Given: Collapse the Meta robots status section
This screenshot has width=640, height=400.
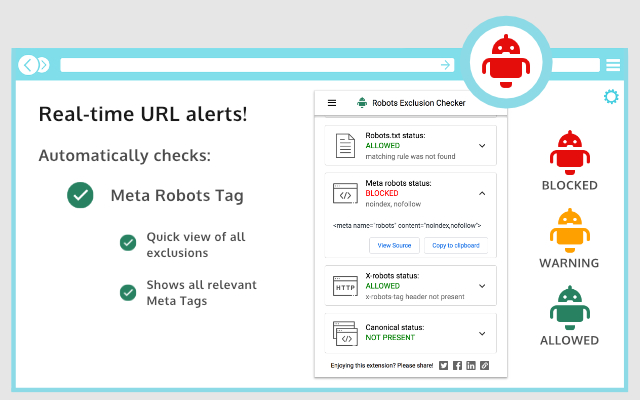Looking at the screenshot, I should point(481,192).
